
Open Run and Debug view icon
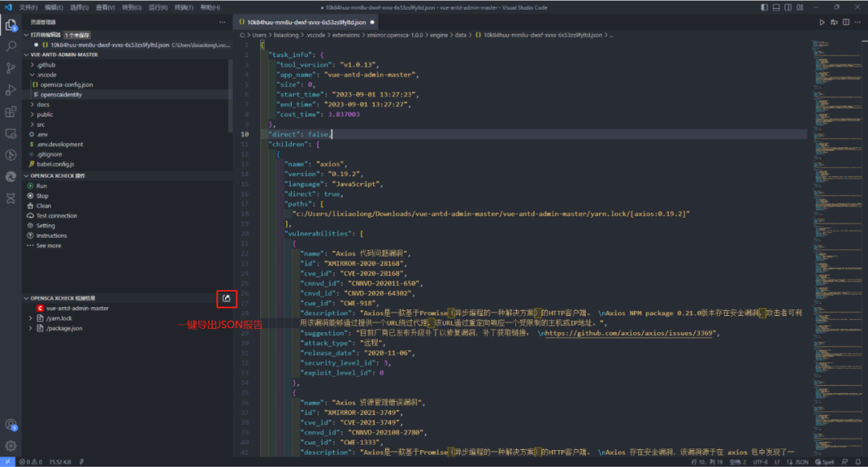point(10,90)
